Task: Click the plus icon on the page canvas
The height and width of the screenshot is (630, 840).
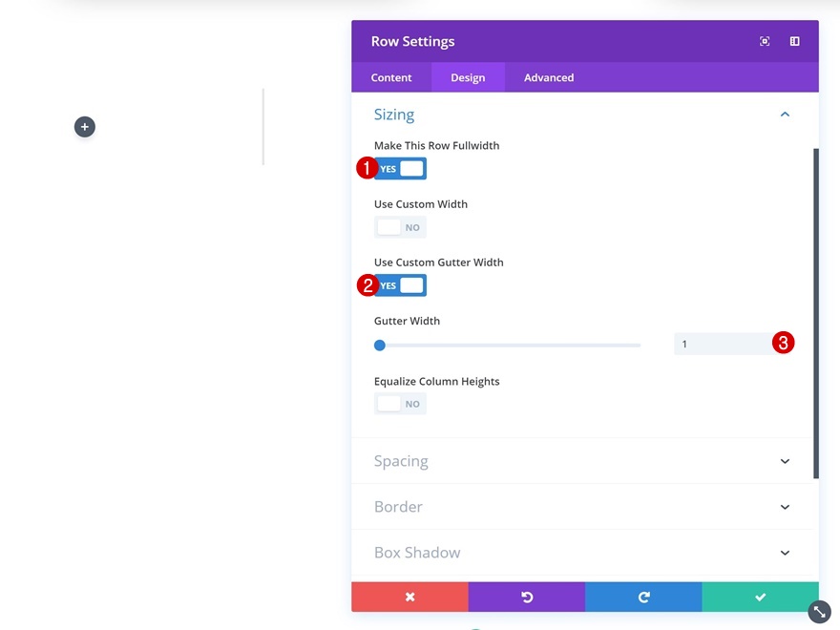Action: click(x=84, y=126)
